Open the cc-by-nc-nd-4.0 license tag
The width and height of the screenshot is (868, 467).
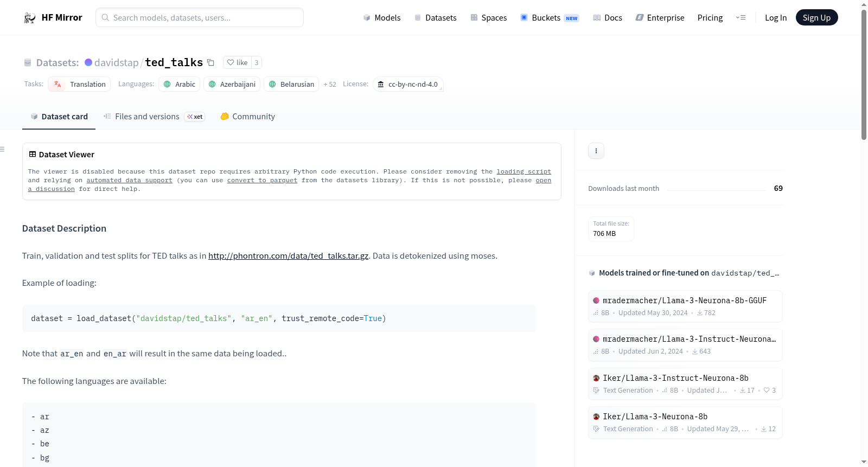408,84
